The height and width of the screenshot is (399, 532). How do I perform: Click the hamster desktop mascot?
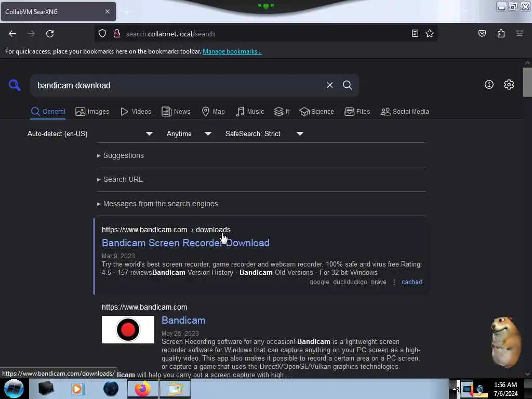505,341
